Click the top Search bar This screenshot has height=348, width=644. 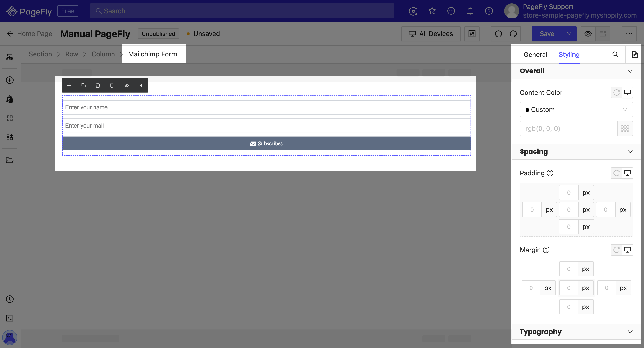click(x=242, y=11)
